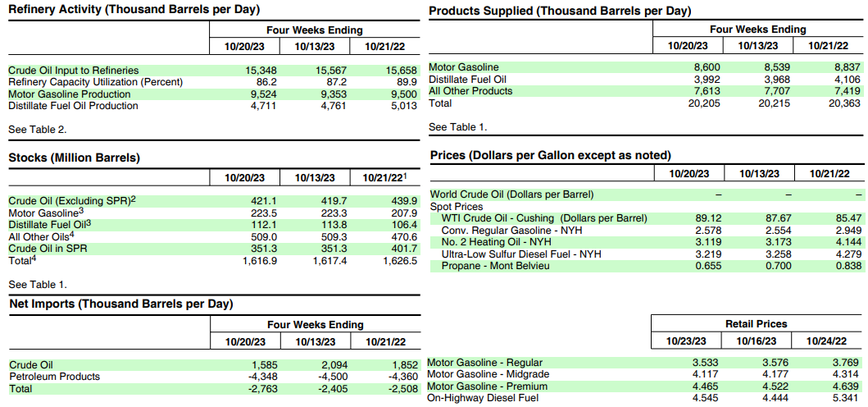Click the Products Supplied section heading

pyautogui.click(x=560, y=11)
